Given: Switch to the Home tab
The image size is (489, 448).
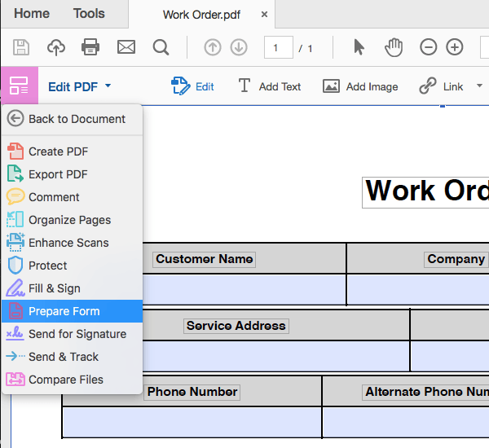Looking at the screenshot, I should click(32, 13).
